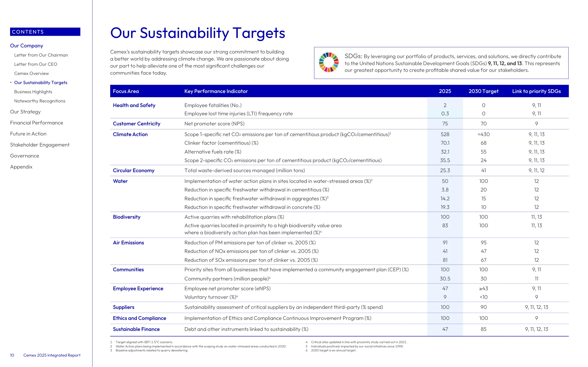Click the Ethics and Compliance focus area
This screenshot has height=367, width=588.
140,318
